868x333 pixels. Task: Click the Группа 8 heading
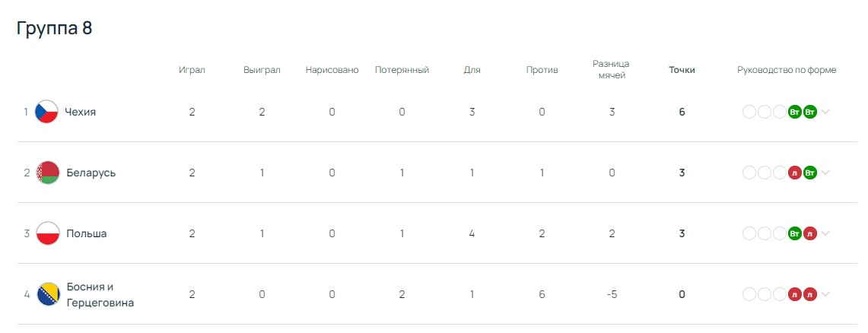[54, 28]
